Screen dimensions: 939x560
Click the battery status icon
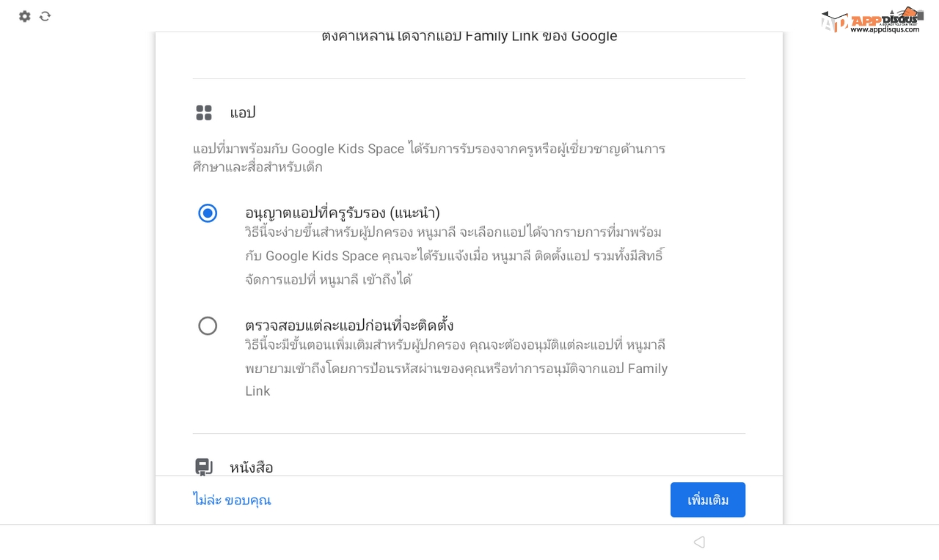[x=920, y=15]
